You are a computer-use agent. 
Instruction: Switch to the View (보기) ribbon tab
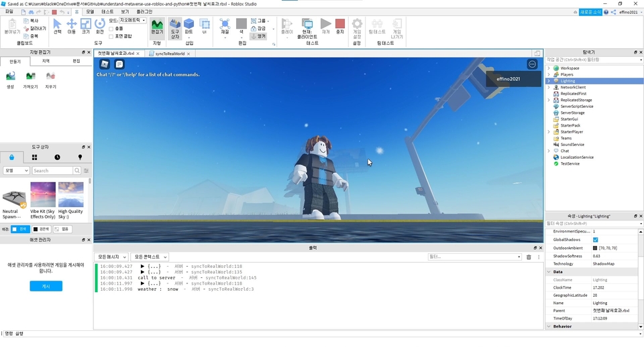pos(125,12)
